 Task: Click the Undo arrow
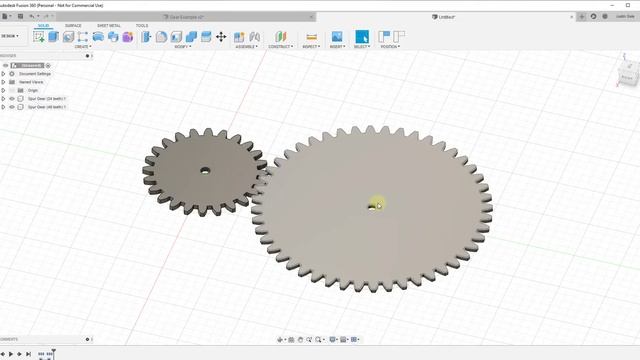pos(32,16)
